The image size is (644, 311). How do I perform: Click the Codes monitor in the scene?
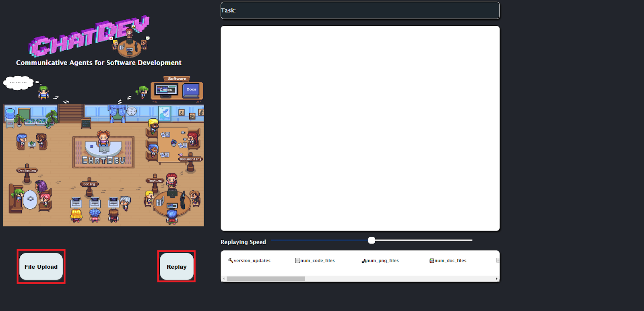(x=166, y=90)
